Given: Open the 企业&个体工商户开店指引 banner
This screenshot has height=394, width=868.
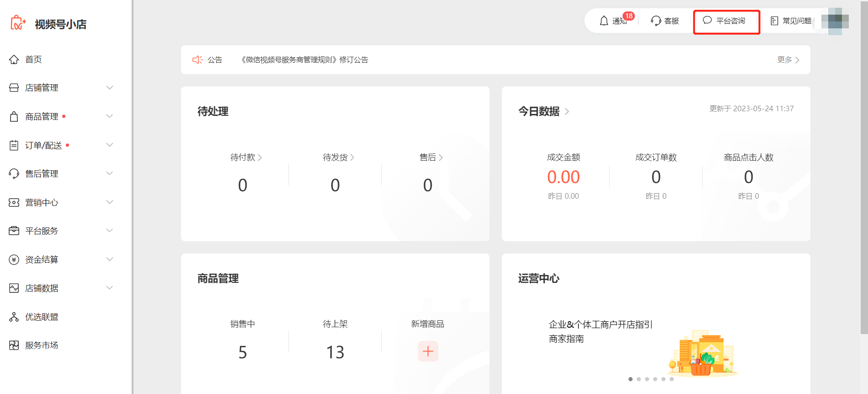Looking at the screenshot, I should coord(601,324).
